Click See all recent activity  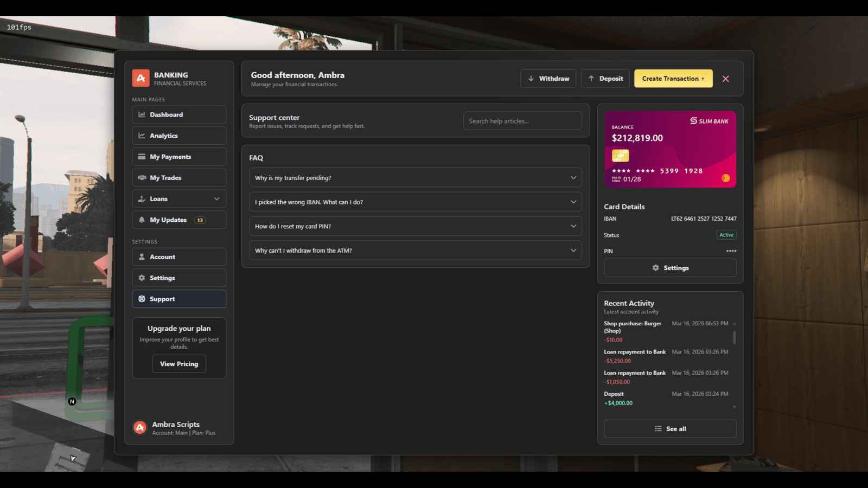coord(670,429)
